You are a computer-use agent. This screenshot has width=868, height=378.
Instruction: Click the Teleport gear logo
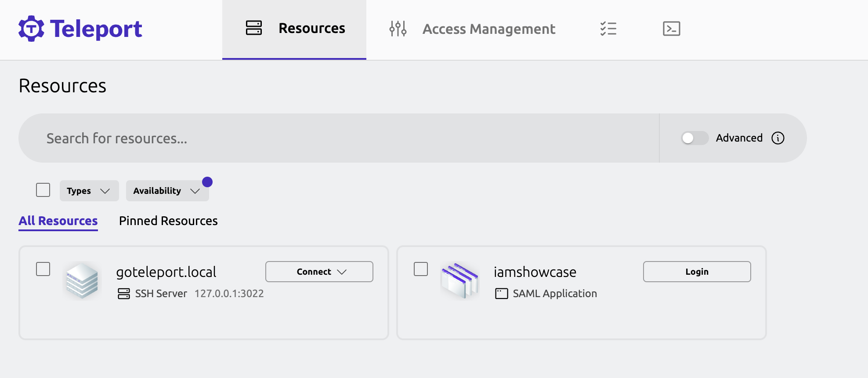(x=31, y=29)
